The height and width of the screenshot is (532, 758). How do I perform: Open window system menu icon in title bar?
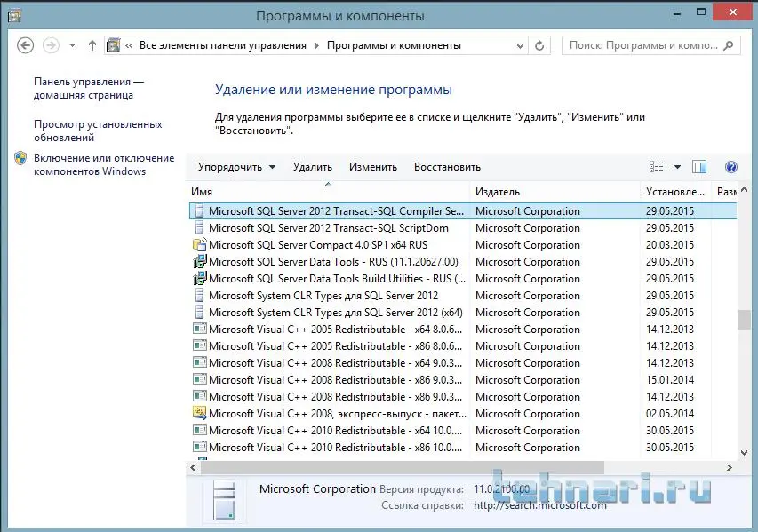point(14,15)
